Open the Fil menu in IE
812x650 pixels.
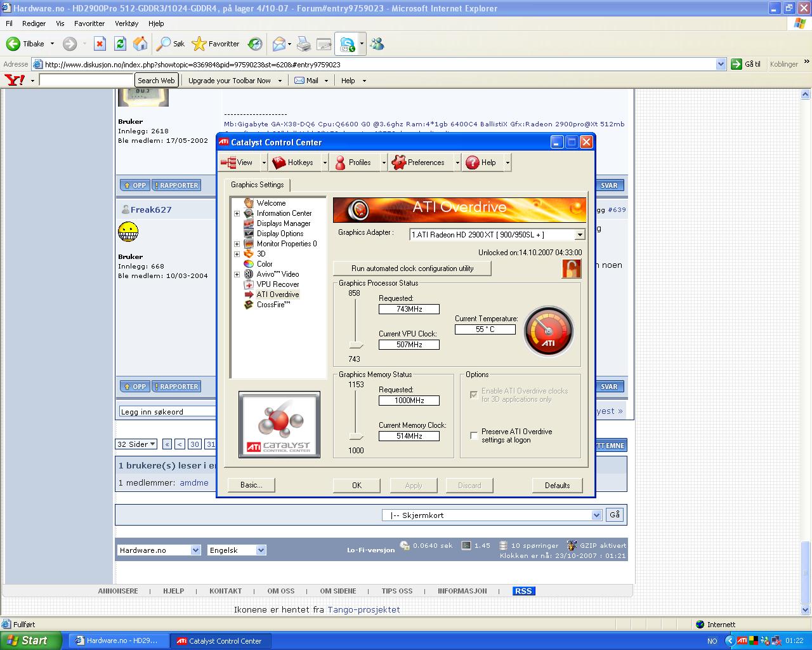click(x=9, y=23)
